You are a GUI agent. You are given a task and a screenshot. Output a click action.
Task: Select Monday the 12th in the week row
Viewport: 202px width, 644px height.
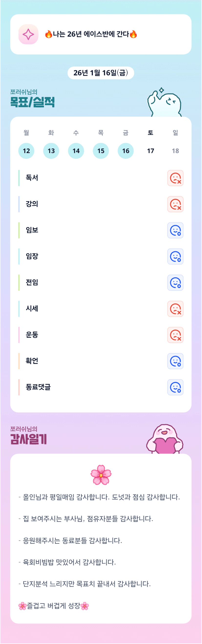pos(26,151)
